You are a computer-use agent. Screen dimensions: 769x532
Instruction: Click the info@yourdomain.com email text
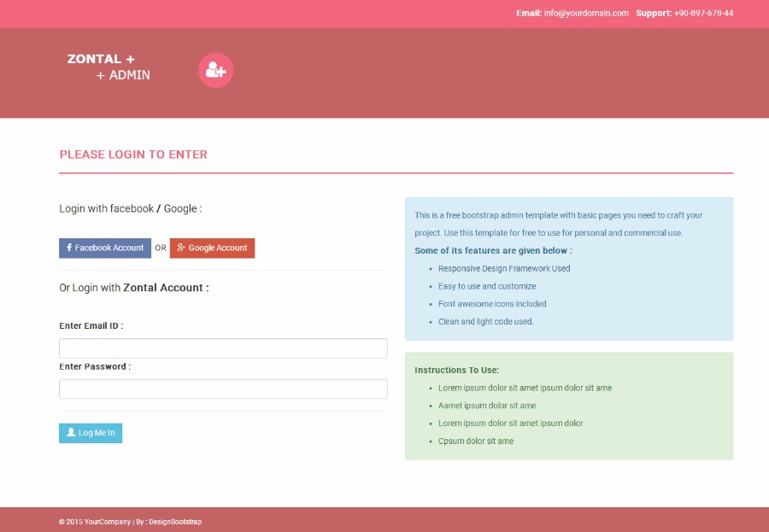586,14
